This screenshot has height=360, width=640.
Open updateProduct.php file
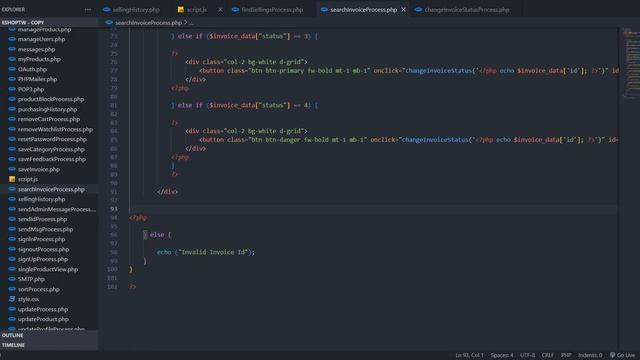(x=43, y=319)
